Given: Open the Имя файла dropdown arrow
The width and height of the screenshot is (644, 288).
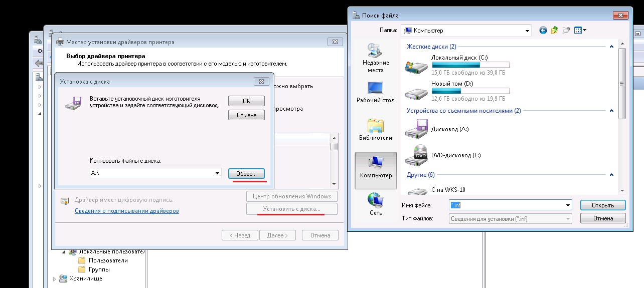Looking at the screenshot, I should pyautogui.click(x=568, y=205).
